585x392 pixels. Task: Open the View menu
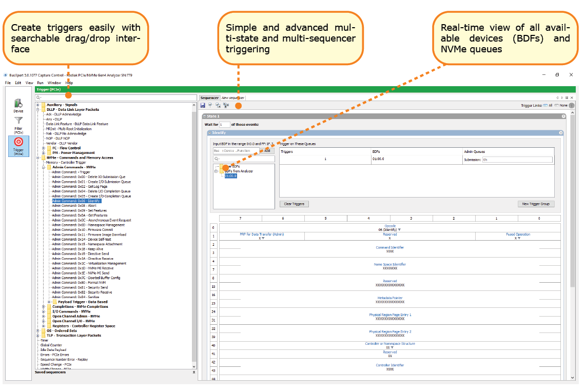(29, 83)
